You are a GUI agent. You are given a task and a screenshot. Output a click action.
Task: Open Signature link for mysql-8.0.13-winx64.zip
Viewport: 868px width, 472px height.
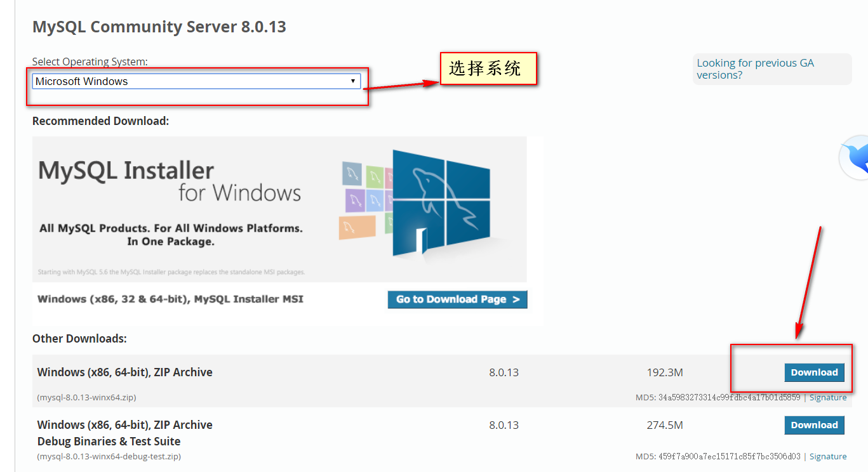tap(828, 397)
